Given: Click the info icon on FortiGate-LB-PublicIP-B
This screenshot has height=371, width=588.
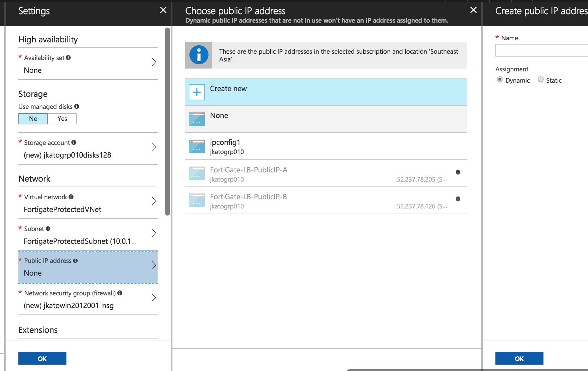Looking at the screenshot, I should (458, 199).
